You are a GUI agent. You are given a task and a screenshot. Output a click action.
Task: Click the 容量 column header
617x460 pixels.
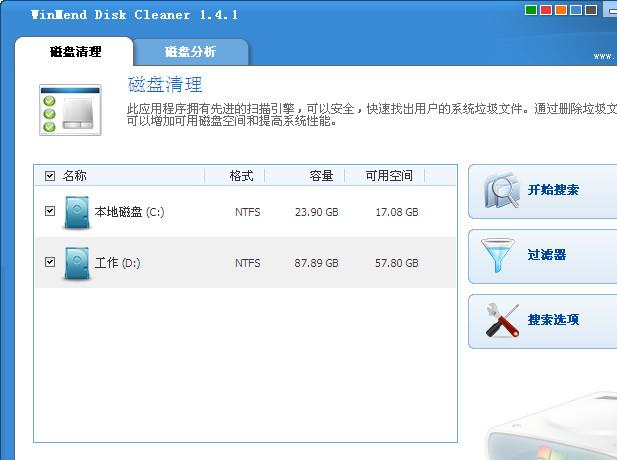(321, 176)
